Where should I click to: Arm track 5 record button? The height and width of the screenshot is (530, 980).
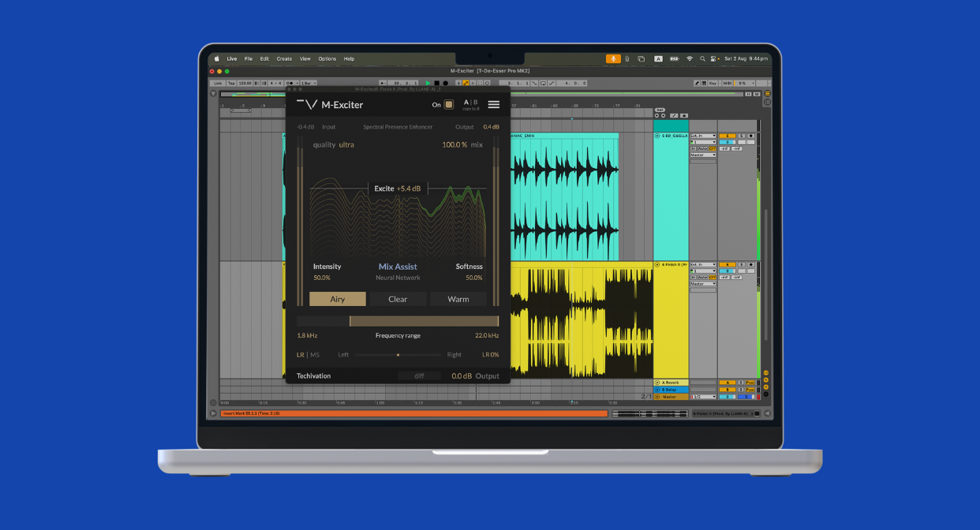coord(750,136)
